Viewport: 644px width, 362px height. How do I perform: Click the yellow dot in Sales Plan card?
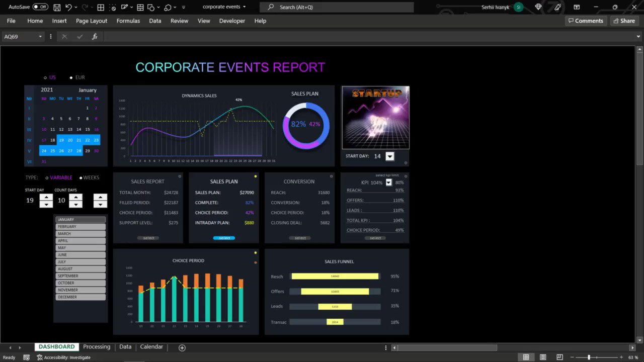(x=256, y=176)
